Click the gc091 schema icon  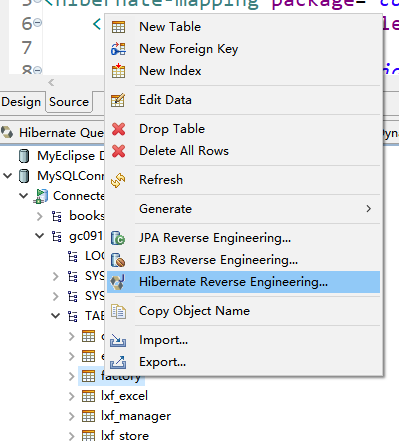click(x=56, y=236)
